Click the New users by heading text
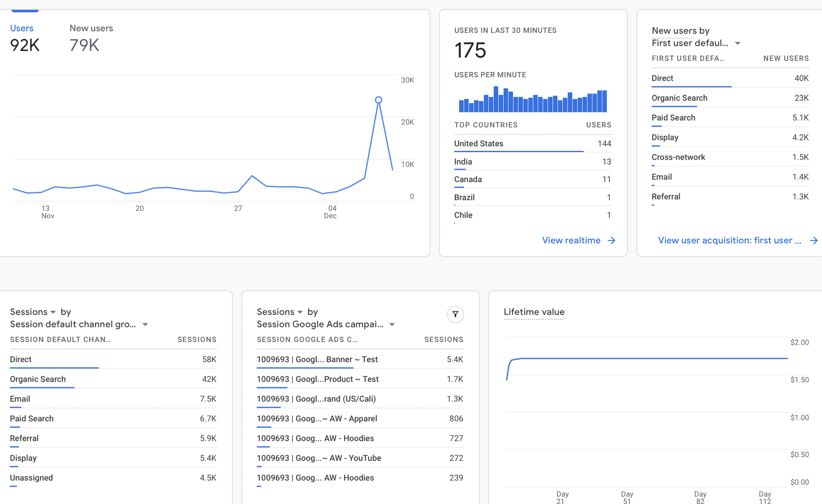 (x=680, y=31)
